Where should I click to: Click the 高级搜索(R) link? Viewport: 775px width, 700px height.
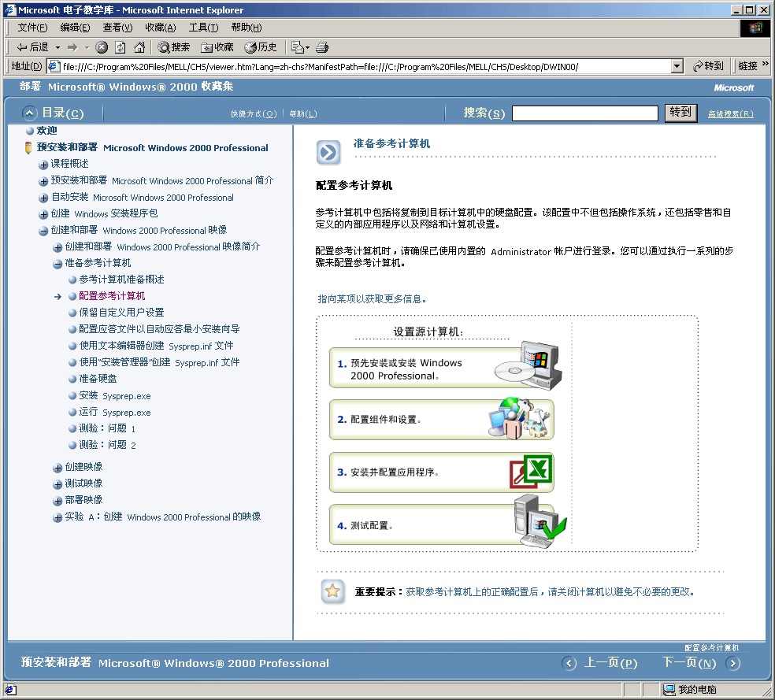point(731,114)
